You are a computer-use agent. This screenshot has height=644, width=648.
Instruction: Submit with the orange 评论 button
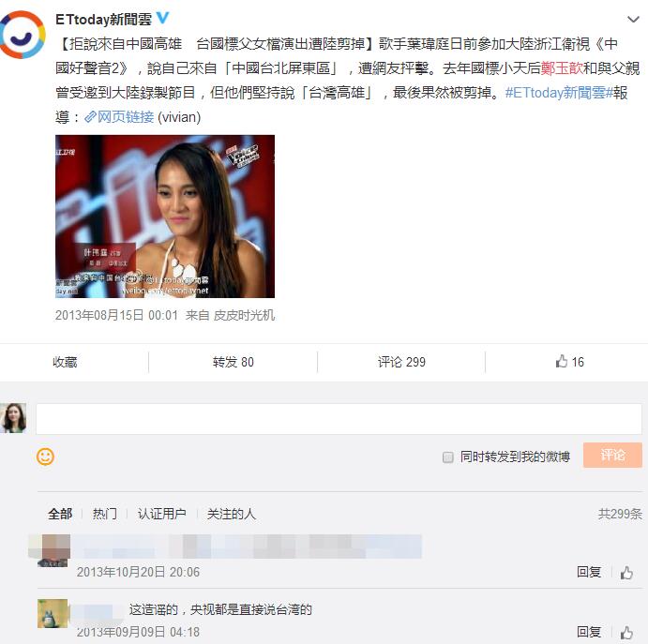(612, 455)
